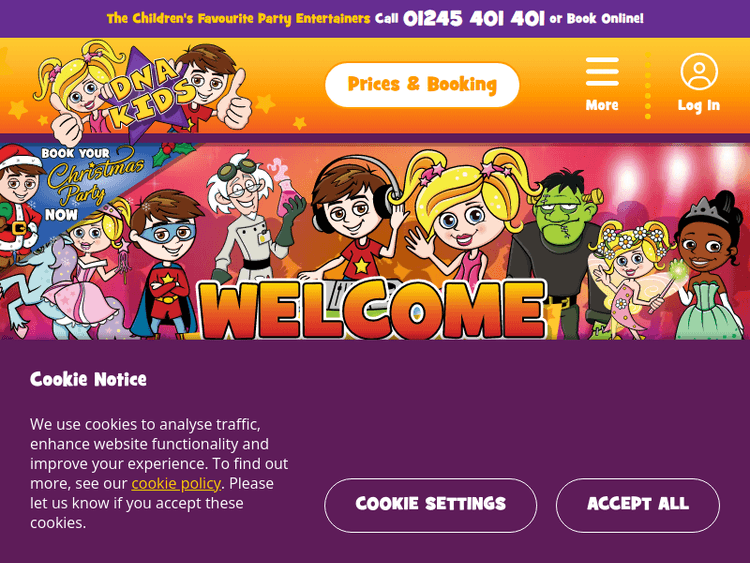
Task: Click the Welcome banner heading
Action: pos(372,310)
